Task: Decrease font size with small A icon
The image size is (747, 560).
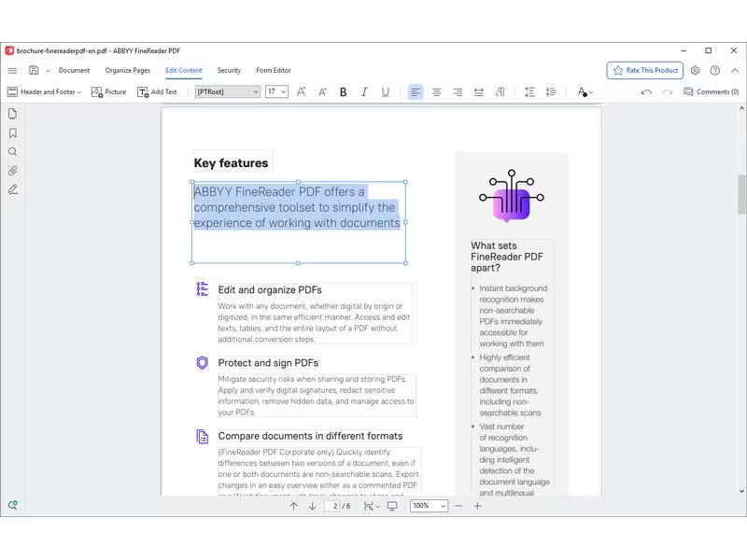Action: pos(322,92)
